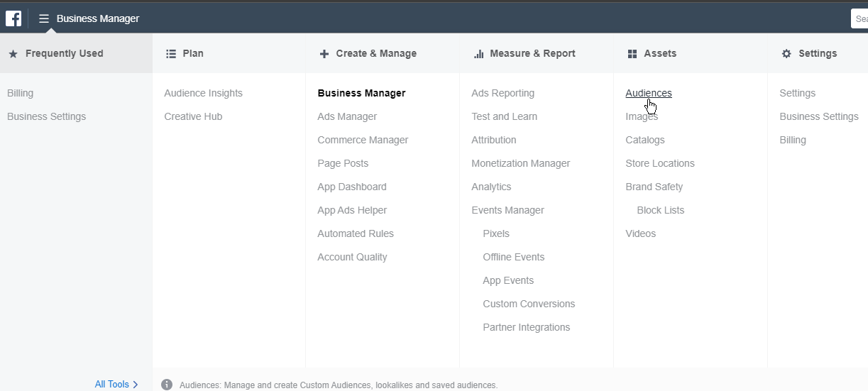Viewport: 868px width, 391px height.
Task: Open Billing in Settings column
Action: [792, 140]
